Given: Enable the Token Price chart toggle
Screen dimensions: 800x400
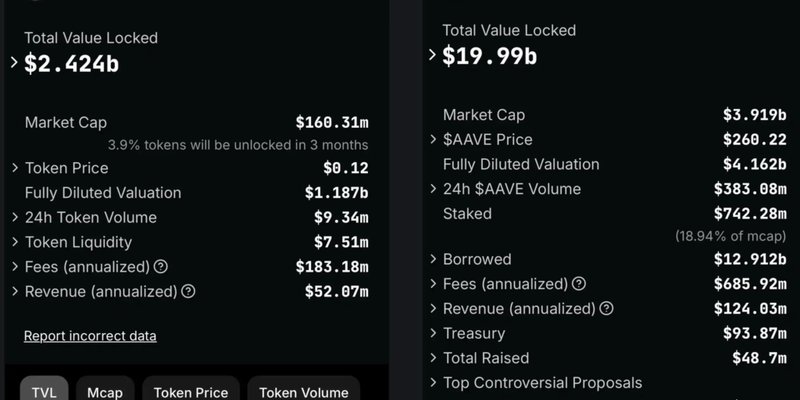Looking at the screenshot, I should 191,389.
